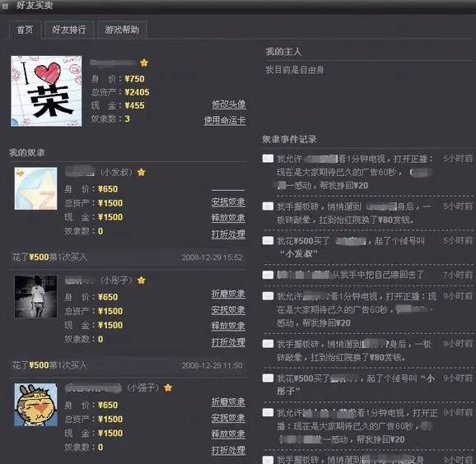The width and height of the screenshot is (476, 464).
Task: Click the star icon next to 小彤子
Action: (x=141, y=281)
